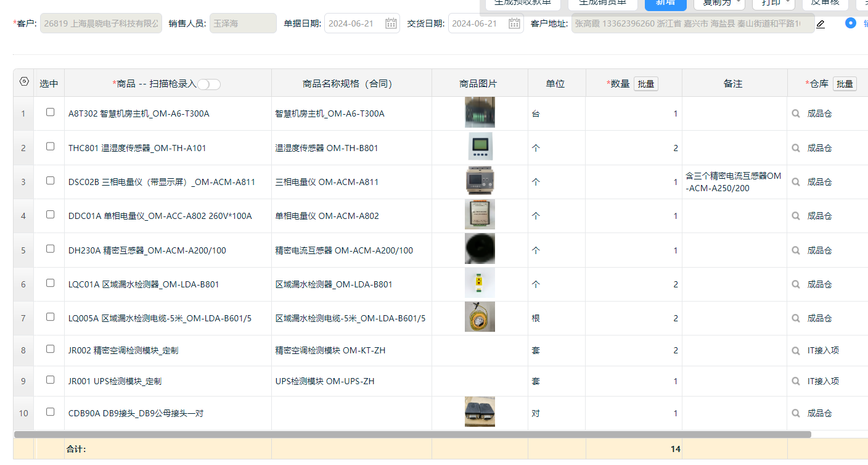The image size is (868, 465).
Task: Click the 仓库 批量 button
Action: click(x=845, y=84)
